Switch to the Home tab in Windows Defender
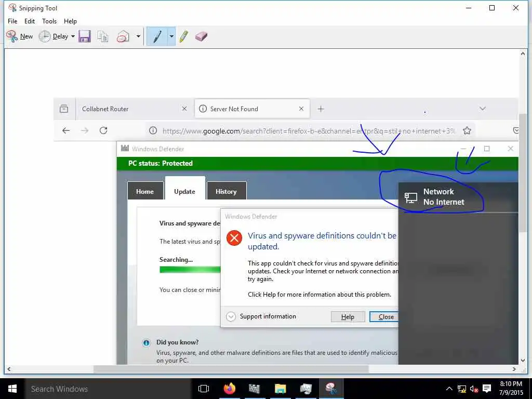Image resolution: width=532 pixels, height=399 pixels. [x=145, y=191]
